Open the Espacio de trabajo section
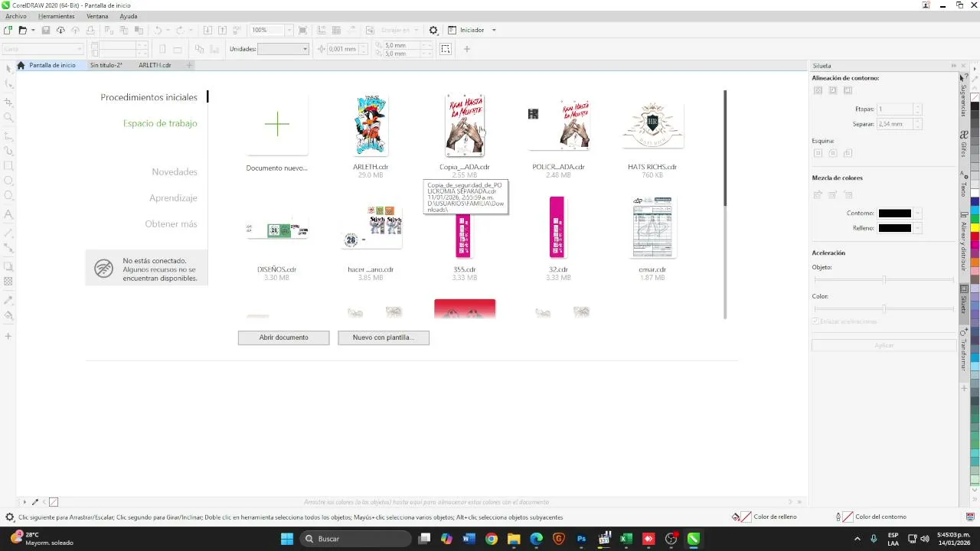980x551 pixels. click(160, 123)
